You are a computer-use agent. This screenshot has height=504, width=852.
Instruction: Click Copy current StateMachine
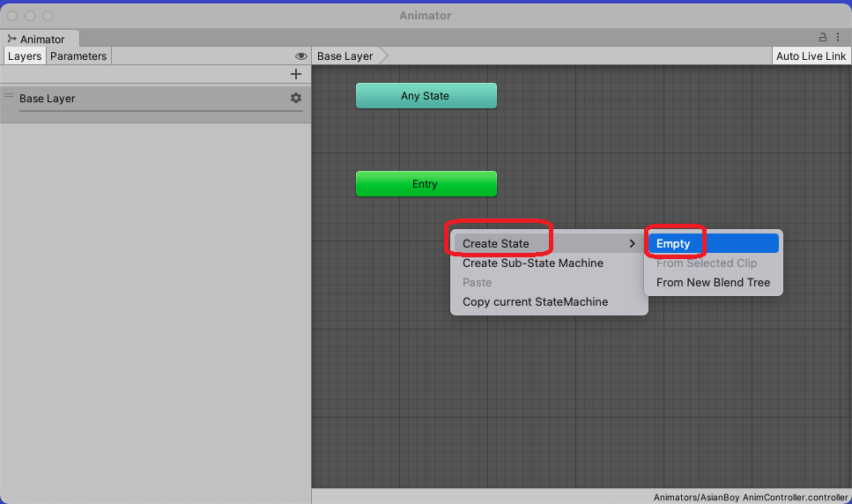point(535,302)
